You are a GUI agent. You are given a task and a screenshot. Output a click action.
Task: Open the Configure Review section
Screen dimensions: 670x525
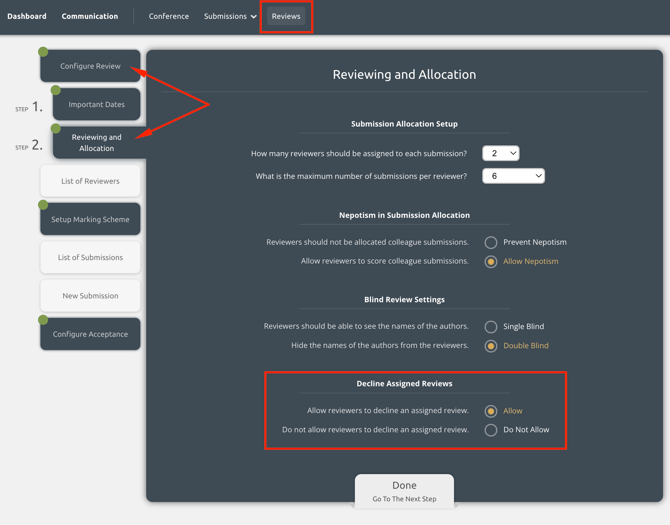click(90, 66)
